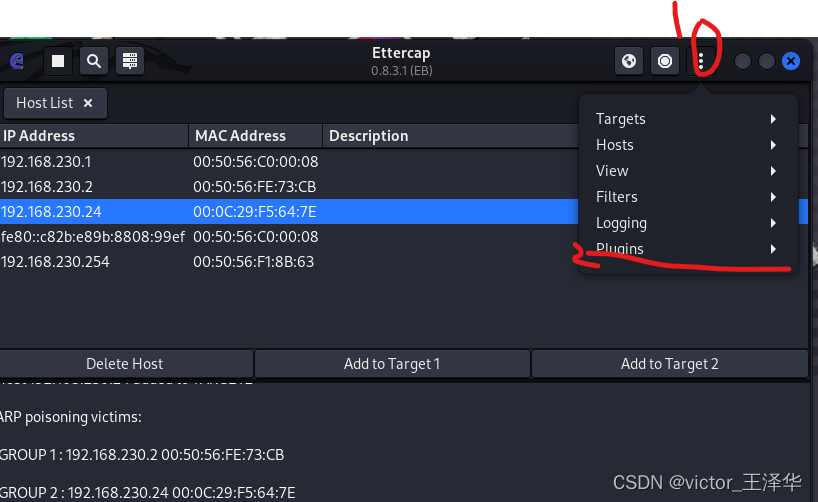The height and width of the screenshot is (502, 818).
Task: Expand the Logging submenu arrow
Action: tap(773, 223)
